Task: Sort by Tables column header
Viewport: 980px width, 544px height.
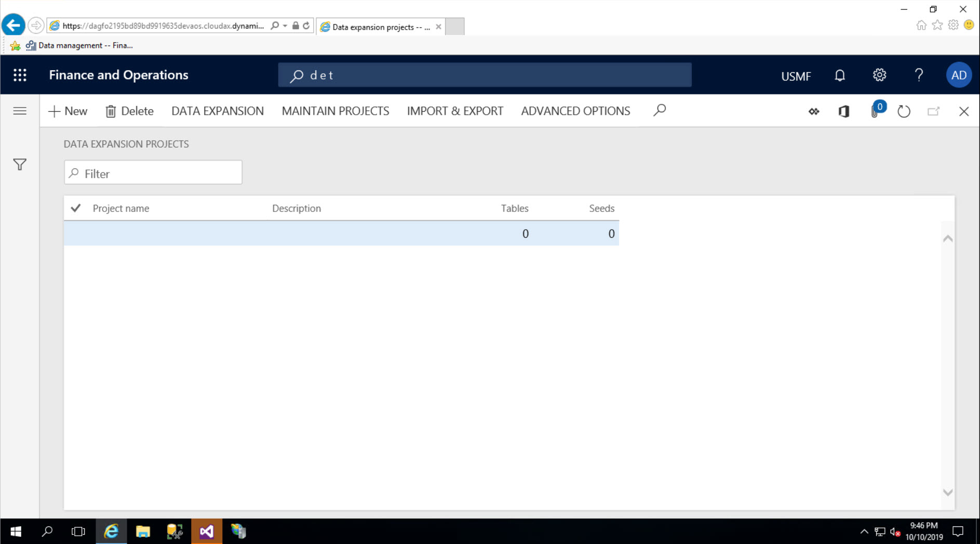Action: (x=515, y=208)
